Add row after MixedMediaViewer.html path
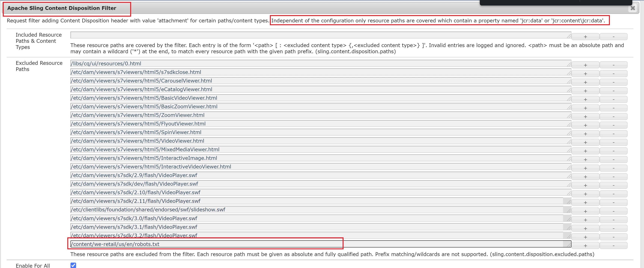The width and height of the screenshot is (644, 268). pos(585,151)
